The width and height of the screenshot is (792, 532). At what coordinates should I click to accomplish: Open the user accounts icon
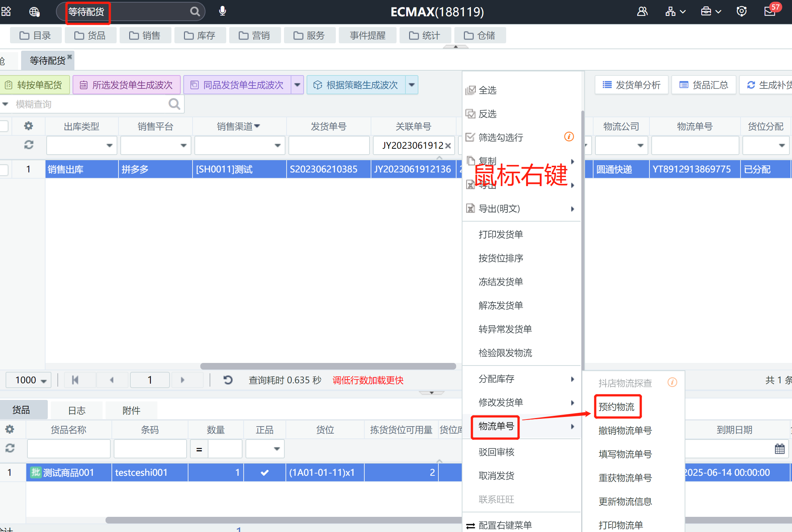coord(642,11)
